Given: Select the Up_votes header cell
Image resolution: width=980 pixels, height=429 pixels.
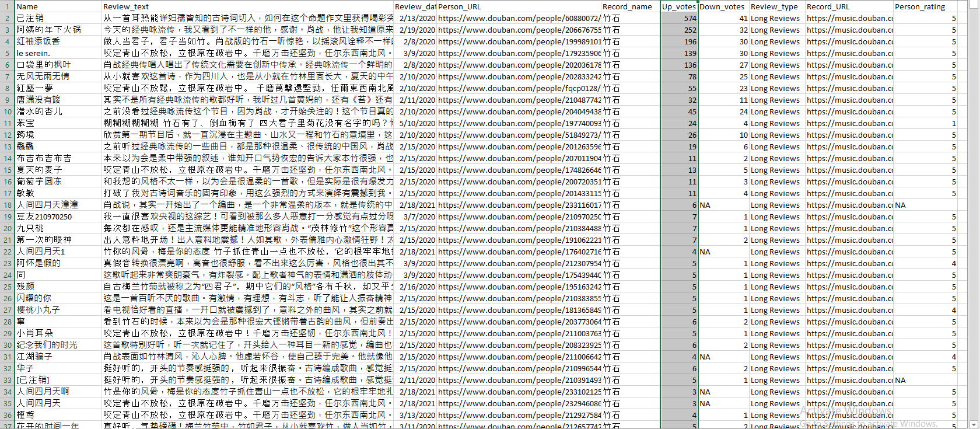Looking at the screenshot, I should point(679,6).
